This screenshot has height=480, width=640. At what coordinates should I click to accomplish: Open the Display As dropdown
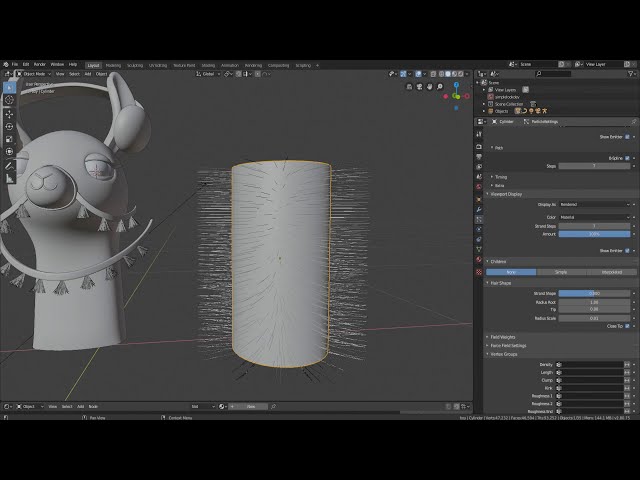tap(595, 204)
